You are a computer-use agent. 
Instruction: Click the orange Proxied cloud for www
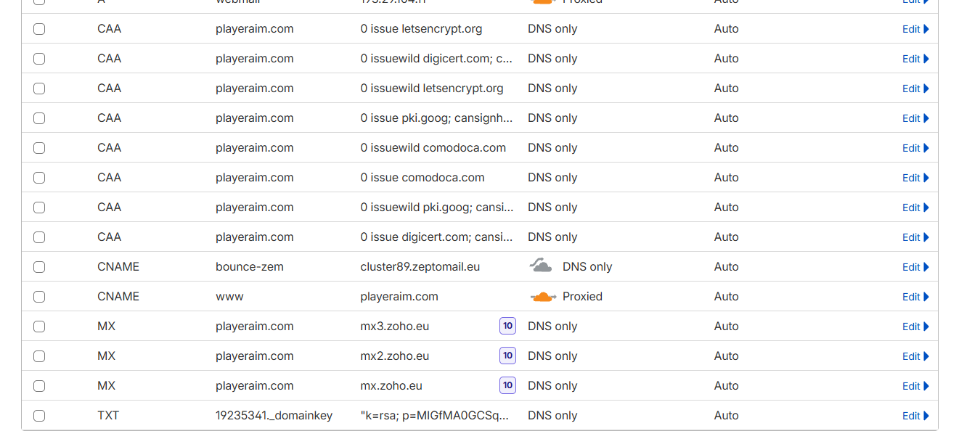542,296
